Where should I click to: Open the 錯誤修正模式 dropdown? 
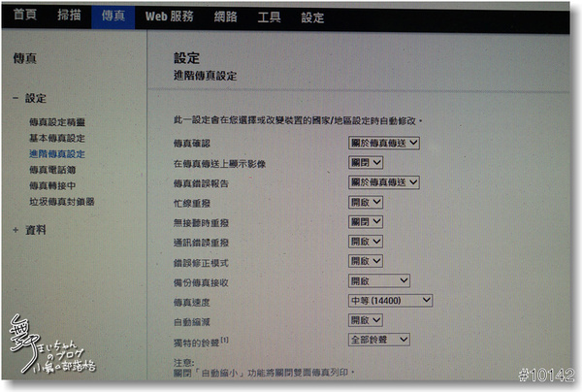click(366, 261)
